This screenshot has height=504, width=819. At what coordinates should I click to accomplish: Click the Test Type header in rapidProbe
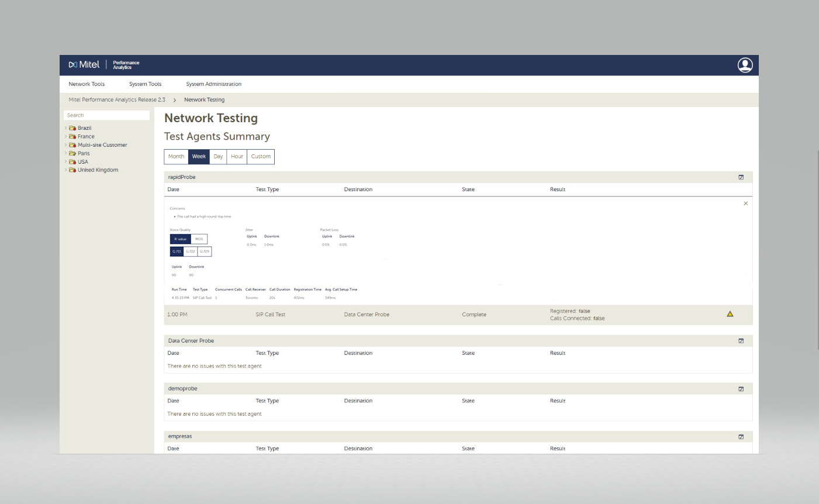(267, 189)
